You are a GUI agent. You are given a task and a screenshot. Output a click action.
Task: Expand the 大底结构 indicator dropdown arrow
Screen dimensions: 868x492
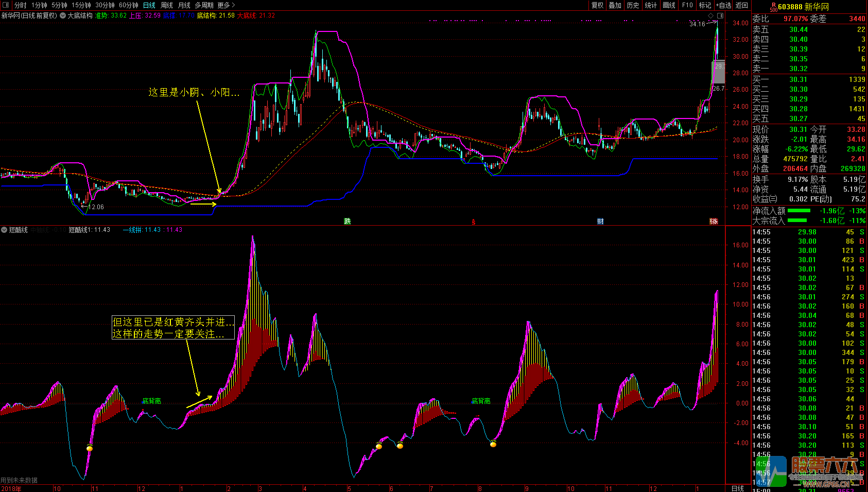(x=63, y=15)
